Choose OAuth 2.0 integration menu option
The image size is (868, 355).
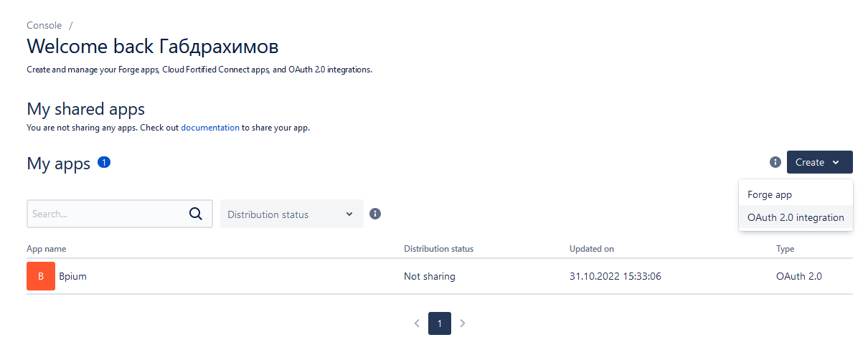click(796, 217)
